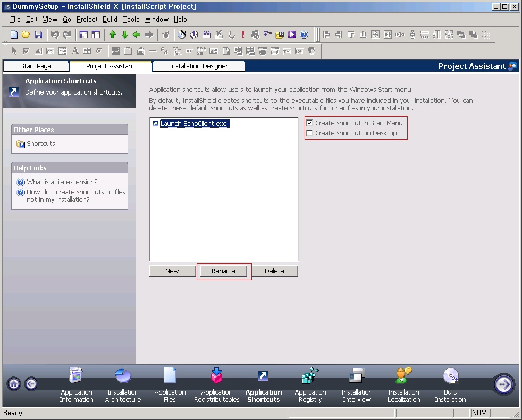The width and height of the screenshot is (522, 420).
Task: Click the bug debug toolbar icon
Action: (x=165, y=35)
